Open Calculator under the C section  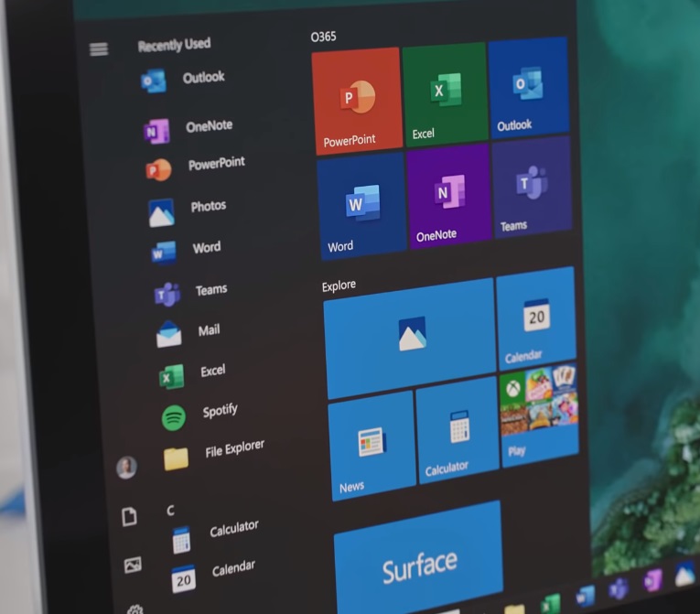[x=216, y=536]
